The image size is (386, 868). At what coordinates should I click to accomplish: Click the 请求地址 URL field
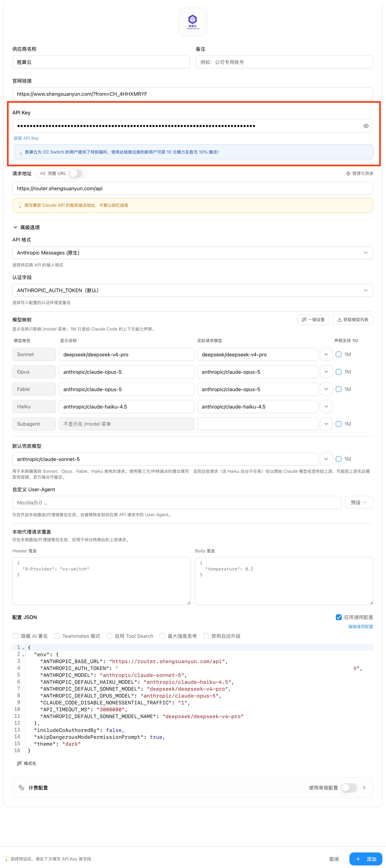[x=192, y=188]
